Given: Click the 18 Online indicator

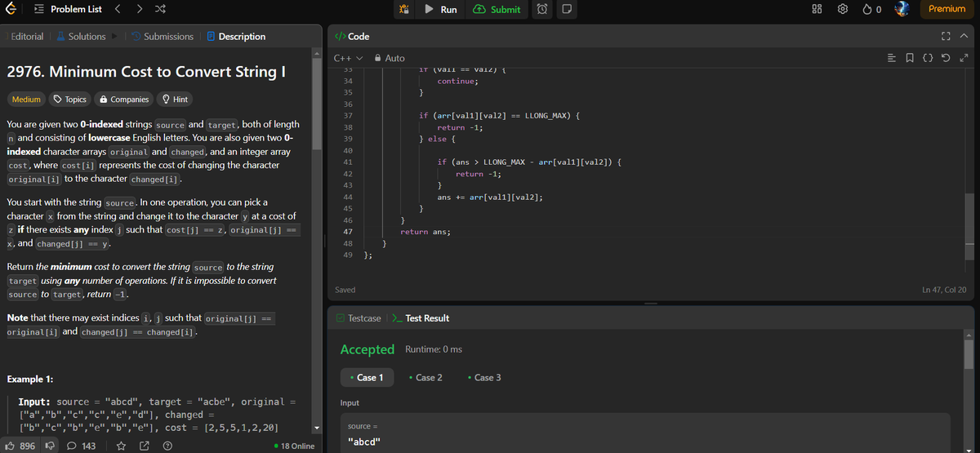Looking at the screenshot, I should (294, 446).
